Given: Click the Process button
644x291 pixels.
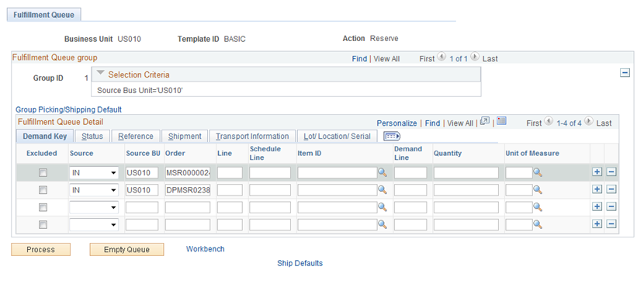Looking at the screenshot, I should (40, 250).
